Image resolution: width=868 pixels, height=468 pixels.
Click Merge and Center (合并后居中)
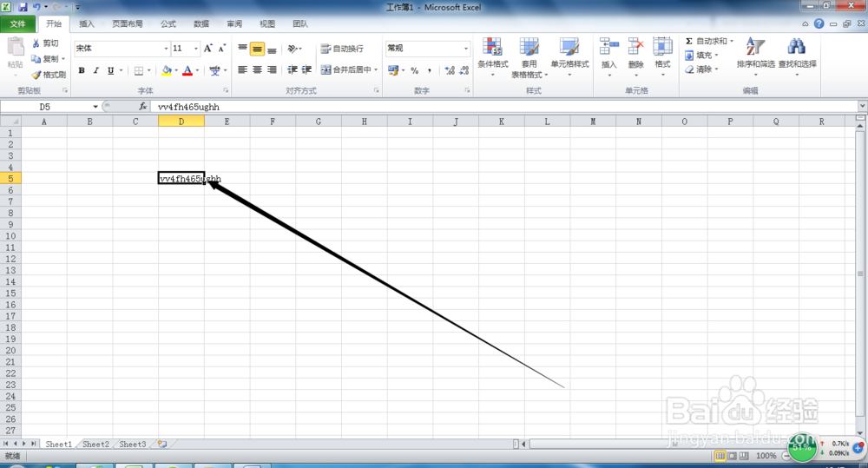(346, 69)
